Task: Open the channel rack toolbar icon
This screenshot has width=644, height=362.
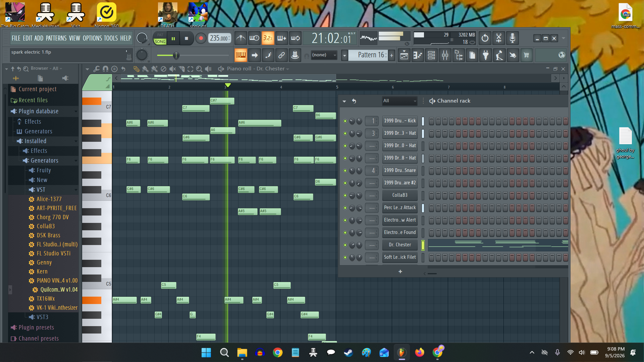Action: pos(431,55)
